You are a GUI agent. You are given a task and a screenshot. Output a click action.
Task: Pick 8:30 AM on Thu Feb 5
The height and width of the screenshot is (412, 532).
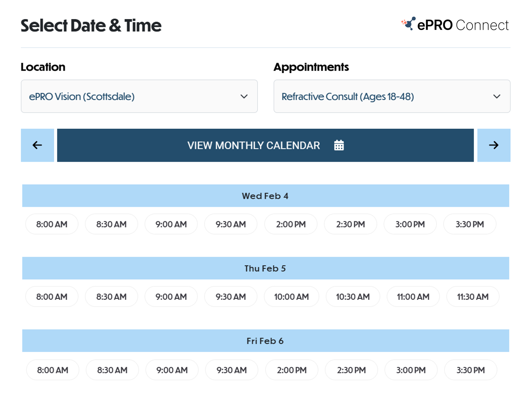[111, 297]
